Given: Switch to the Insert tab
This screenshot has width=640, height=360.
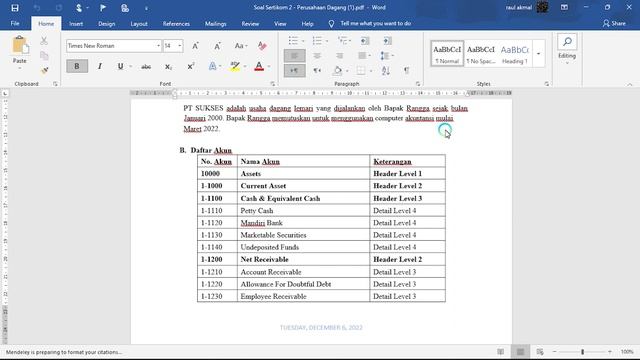Looking at the screenshot, I should [76, 24].
